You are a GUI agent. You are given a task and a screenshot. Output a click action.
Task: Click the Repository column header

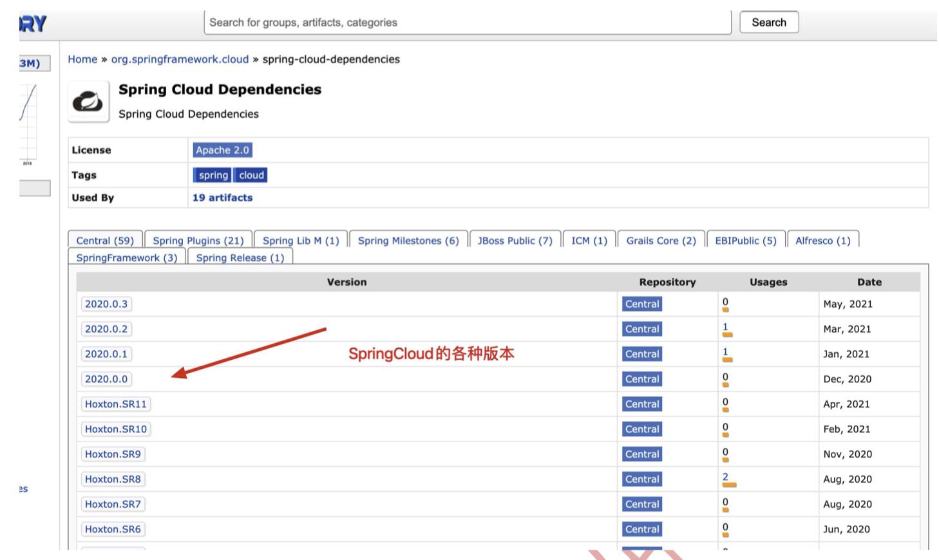coord(667,282)
